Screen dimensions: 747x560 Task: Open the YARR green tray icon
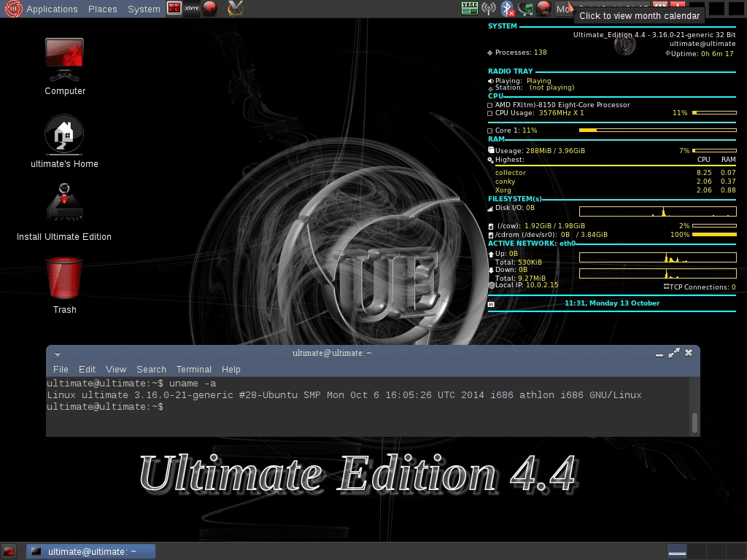tap(469, 8)
